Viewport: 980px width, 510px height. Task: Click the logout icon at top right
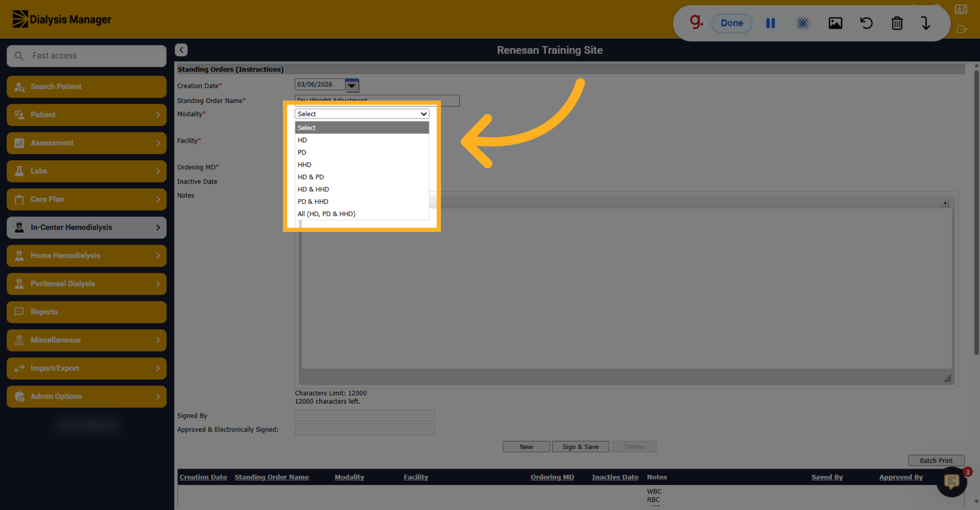961,29
